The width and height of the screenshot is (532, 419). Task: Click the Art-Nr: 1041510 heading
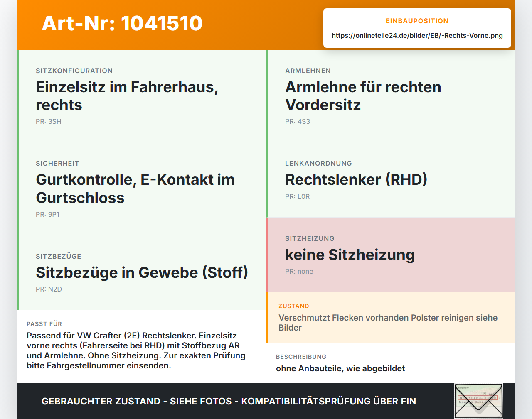tap(122, 23)
